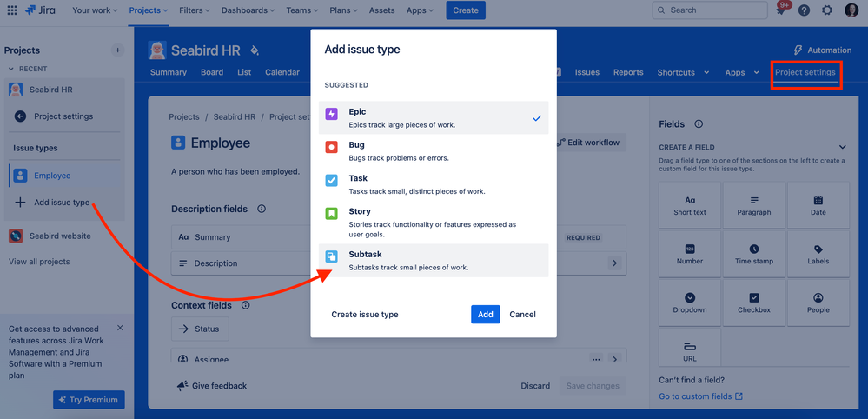868x419 pixels.
Task: Select the People field type
Action: pyautogui.click(x=818, y=303)
